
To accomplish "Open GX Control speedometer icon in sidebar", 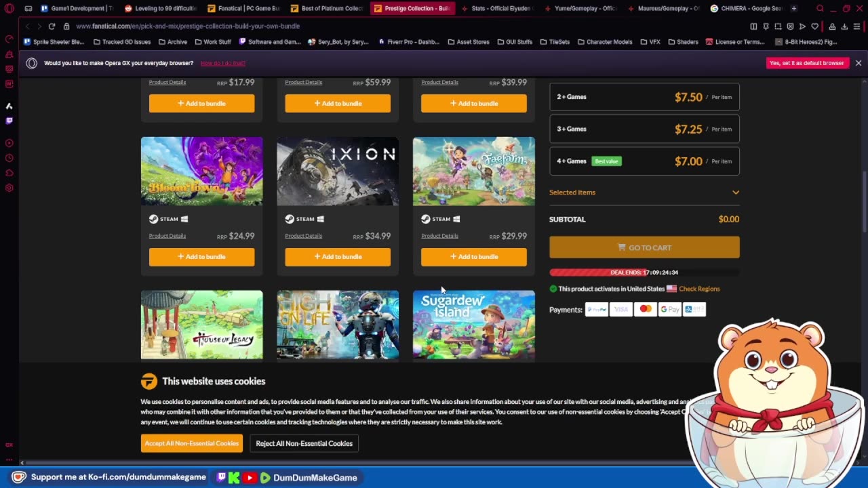I will (x=9, y=39).
